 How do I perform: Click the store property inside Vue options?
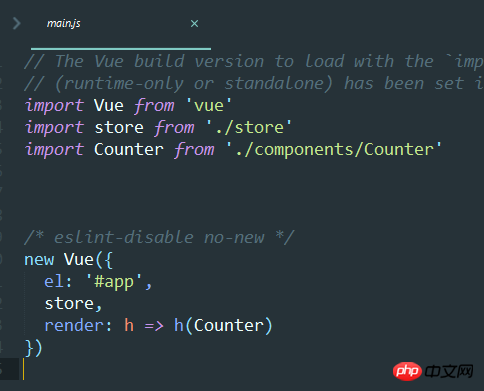click(73, 304)
